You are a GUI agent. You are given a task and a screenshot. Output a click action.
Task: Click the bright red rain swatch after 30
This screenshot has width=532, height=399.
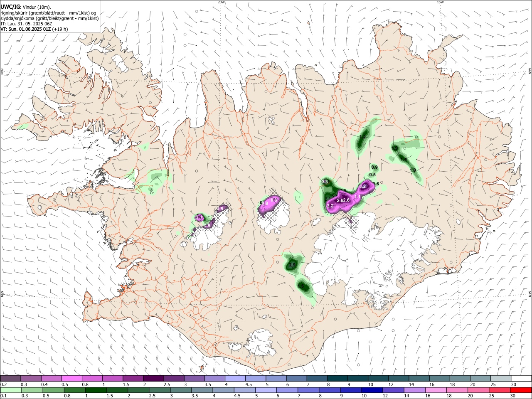click(x=522, y=390)
